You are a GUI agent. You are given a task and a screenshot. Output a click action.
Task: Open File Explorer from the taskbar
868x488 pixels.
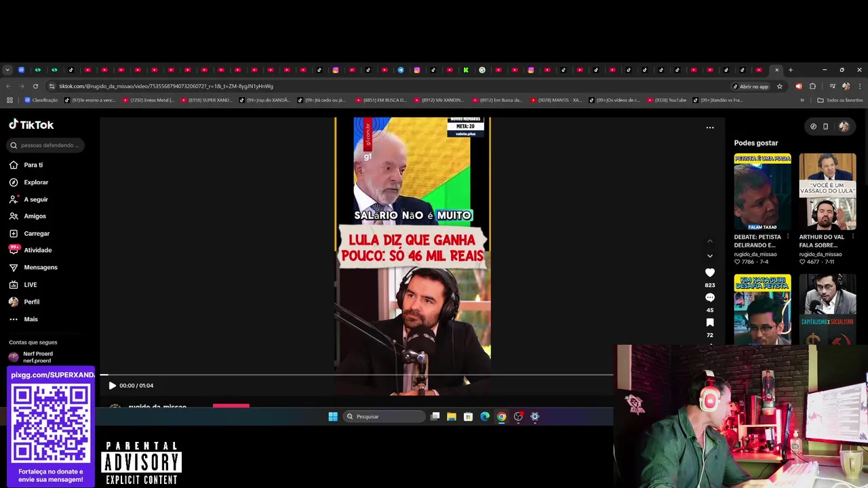[452, 416]
